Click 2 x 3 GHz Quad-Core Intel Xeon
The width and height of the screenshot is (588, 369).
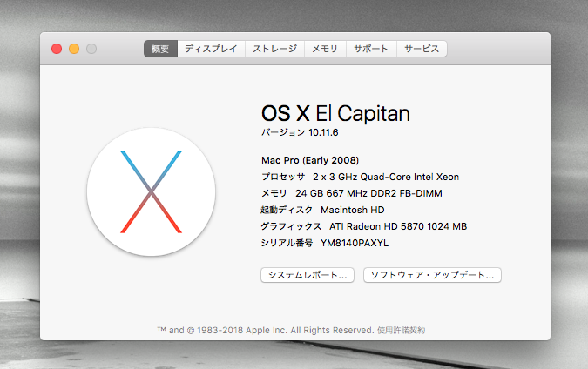pos(386,177)
